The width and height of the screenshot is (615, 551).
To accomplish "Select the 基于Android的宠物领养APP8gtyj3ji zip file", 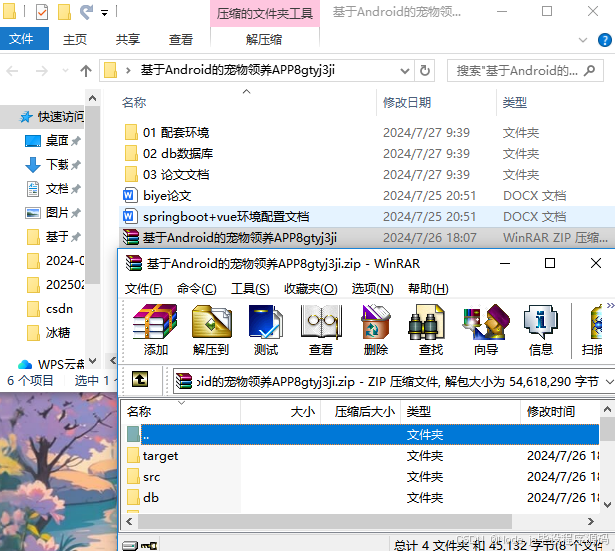I will tap(240, 238).
